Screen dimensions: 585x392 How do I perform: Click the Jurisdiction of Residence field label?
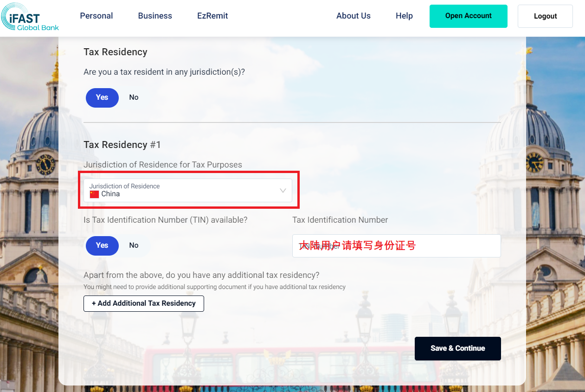[124, 186]
